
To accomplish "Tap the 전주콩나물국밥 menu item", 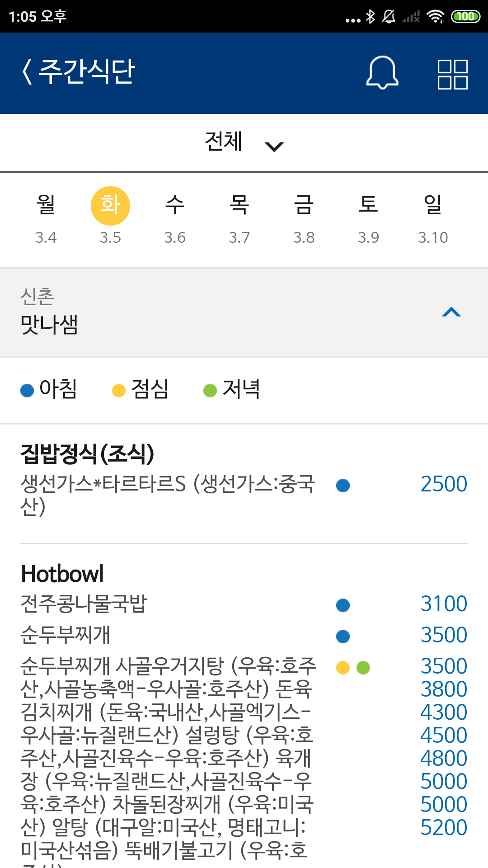I will pos(84,604).
